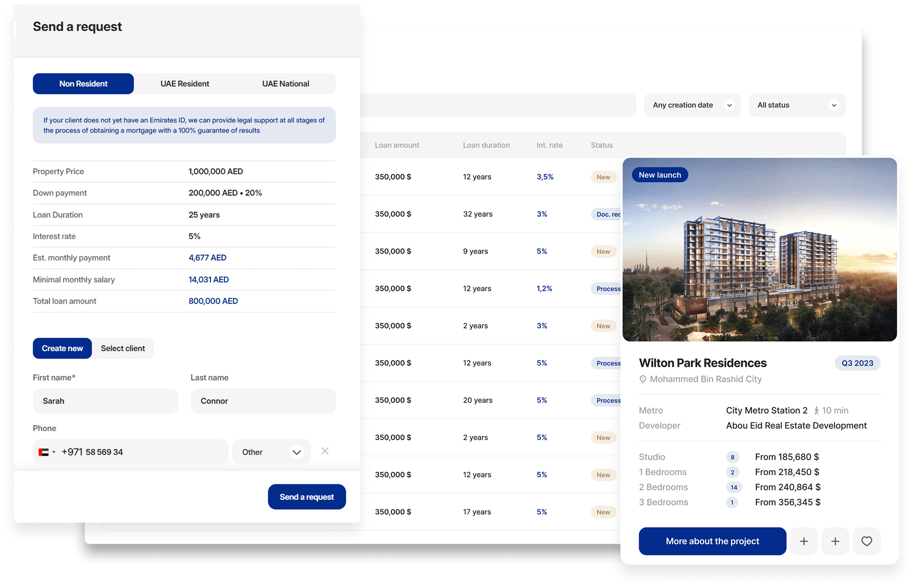Click the walking icon beside 10 min
The image size is (913, 588).
tap(816, 411)
